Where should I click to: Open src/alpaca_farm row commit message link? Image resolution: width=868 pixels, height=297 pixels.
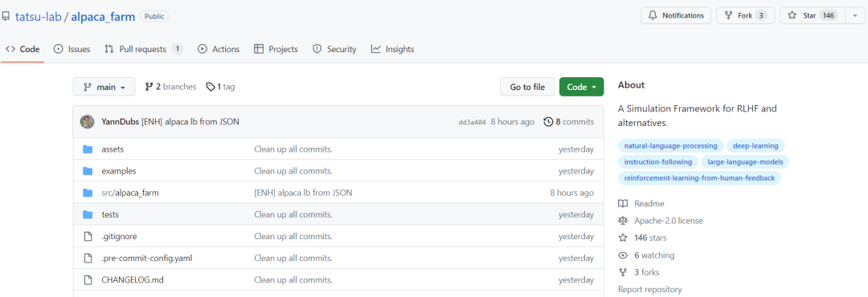click(303, 193)
